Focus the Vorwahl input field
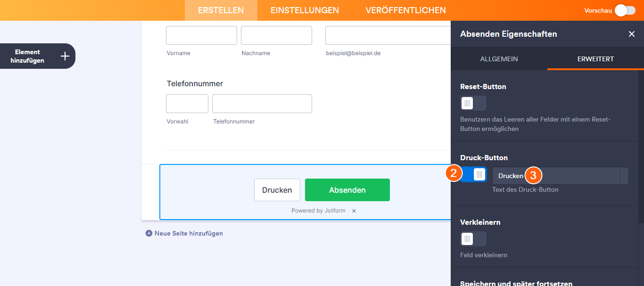 (x=187, y=104)
